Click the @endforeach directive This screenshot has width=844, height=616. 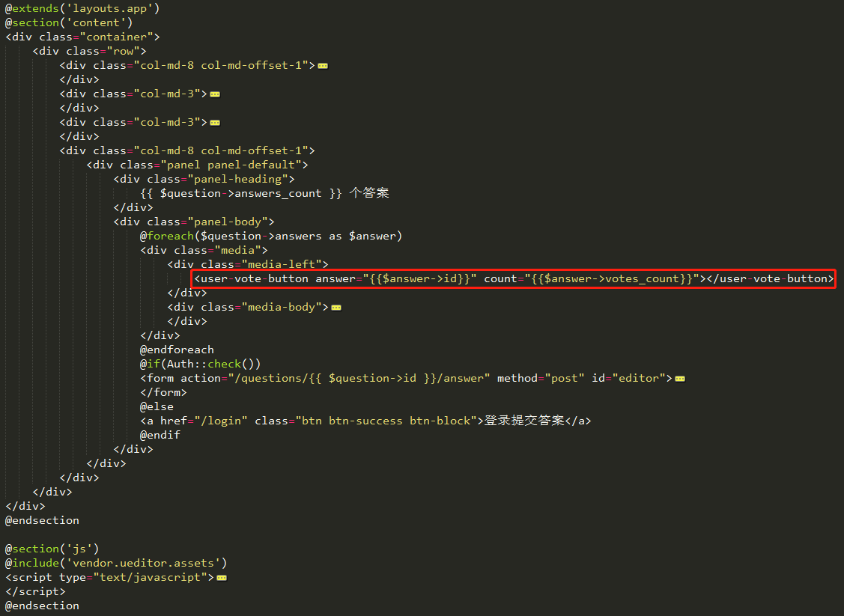177,350
